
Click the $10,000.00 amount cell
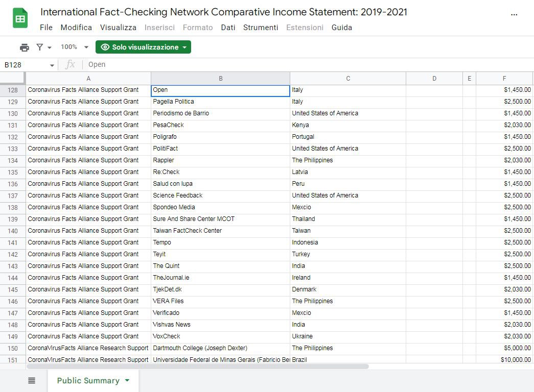pos(504,360)
